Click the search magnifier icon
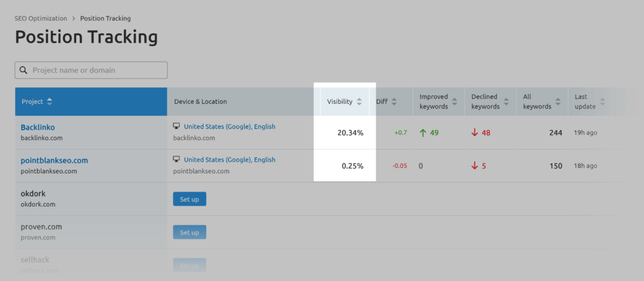The image size is (644, 281). (x=24, y=70)
